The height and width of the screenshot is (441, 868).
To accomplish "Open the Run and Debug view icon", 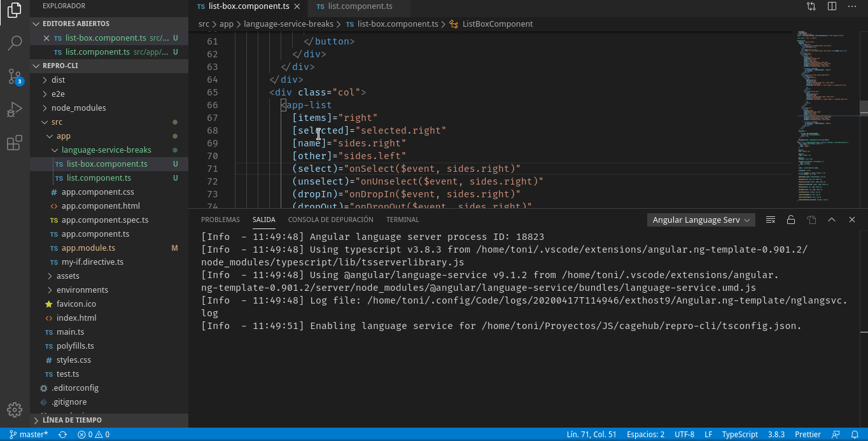I will [15, 109].
